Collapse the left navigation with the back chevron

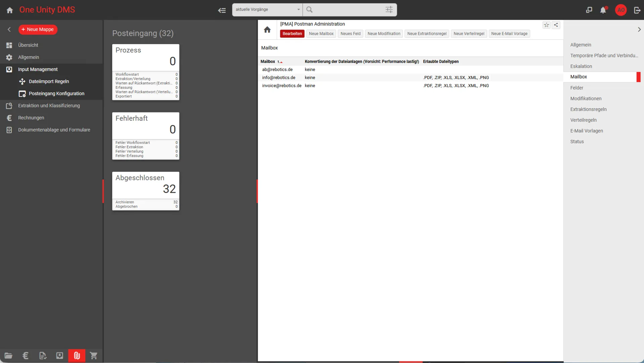pyautogui.click(x=9, y=30)
